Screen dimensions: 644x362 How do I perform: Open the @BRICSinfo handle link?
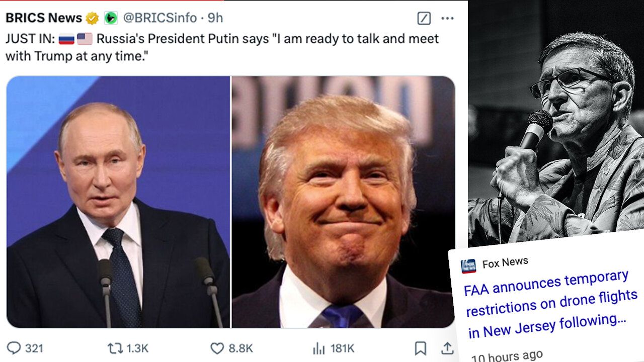[160, 18]
